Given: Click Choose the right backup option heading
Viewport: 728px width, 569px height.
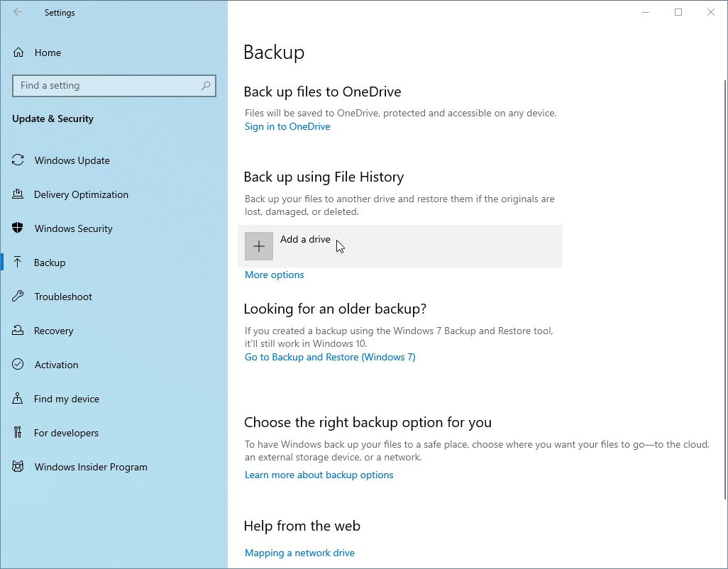Looking at the screenshot, I should click(368, 422).
